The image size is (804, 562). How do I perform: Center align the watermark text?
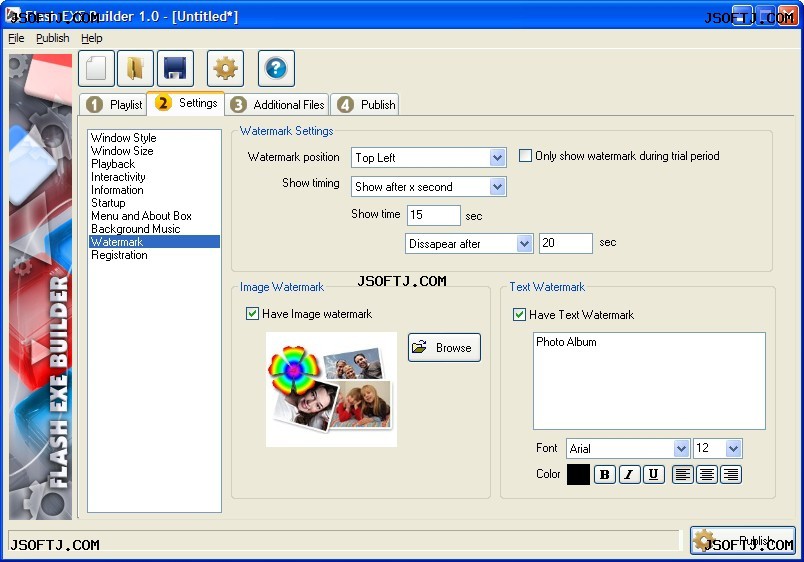707,474
